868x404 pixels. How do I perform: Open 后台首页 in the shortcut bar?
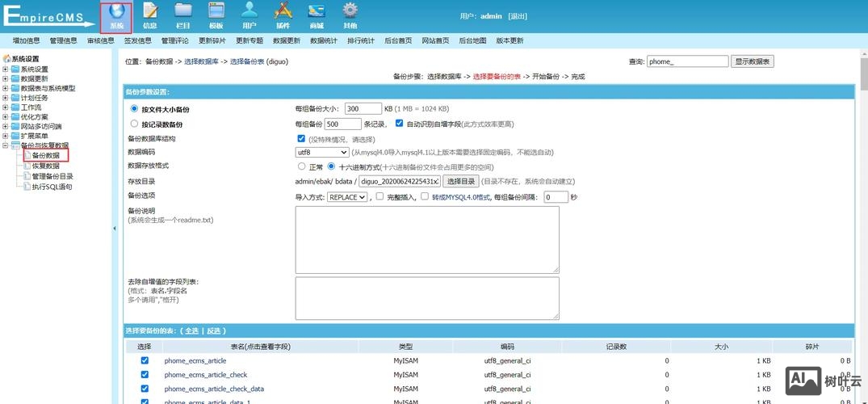pyautogui.click(x=398, y=40)
